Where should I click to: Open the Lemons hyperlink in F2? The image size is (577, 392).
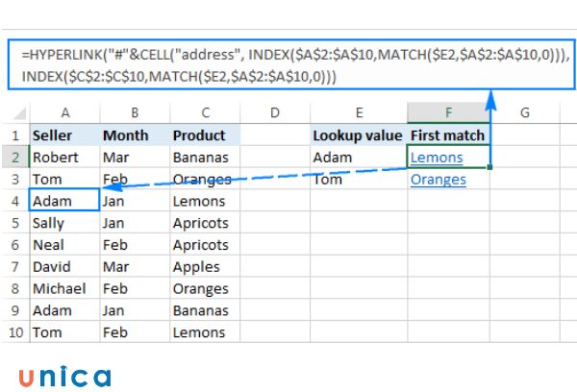(x=436, y=158)
